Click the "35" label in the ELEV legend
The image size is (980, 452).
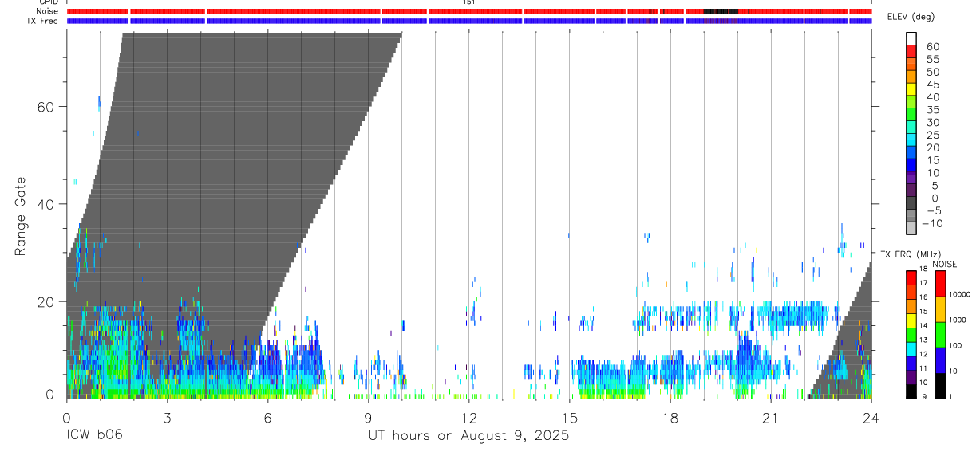coord(932,110)
